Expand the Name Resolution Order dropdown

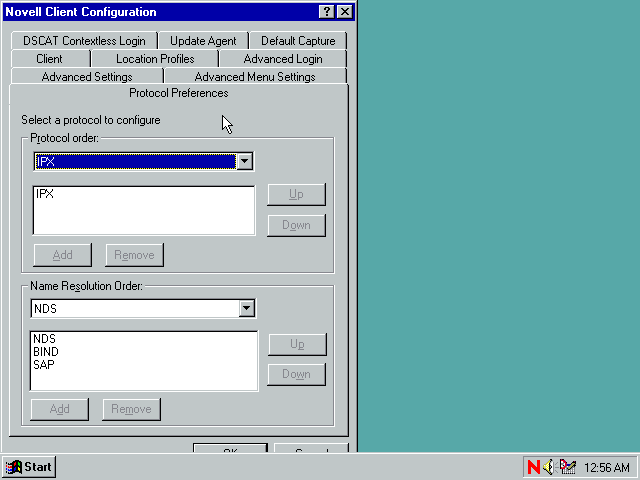tap(246, 309)
